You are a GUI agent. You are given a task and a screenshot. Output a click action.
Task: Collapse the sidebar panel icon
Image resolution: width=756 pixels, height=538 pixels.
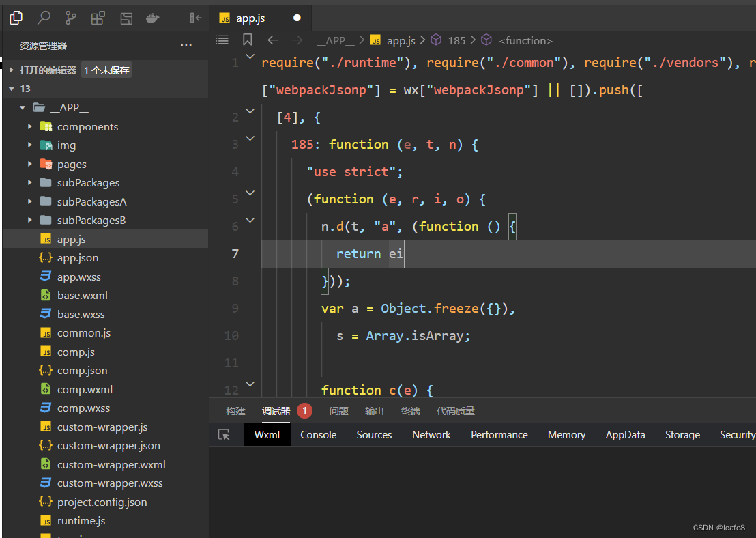(x=195, y=18)
